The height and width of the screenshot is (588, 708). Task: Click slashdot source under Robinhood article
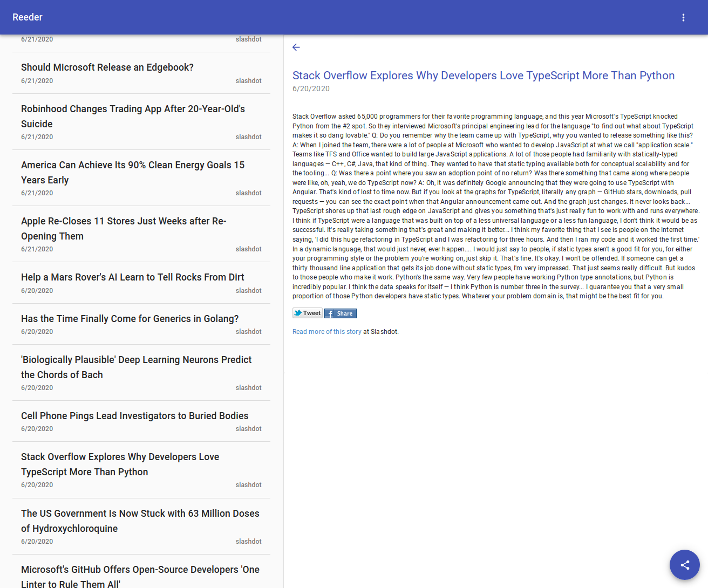[248, 137]
